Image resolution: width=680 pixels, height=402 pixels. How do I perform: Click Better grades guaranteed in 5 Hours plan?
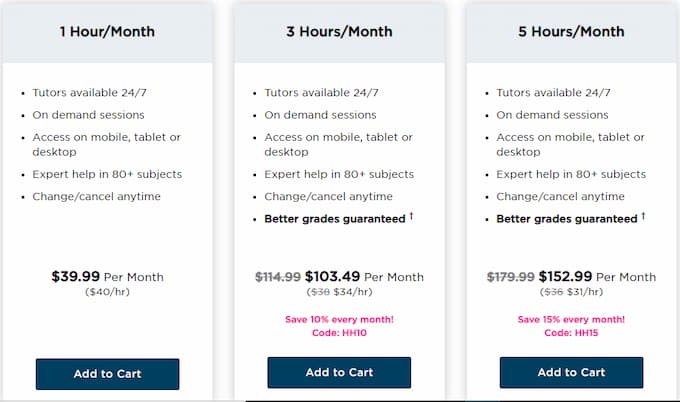[566, 218]
